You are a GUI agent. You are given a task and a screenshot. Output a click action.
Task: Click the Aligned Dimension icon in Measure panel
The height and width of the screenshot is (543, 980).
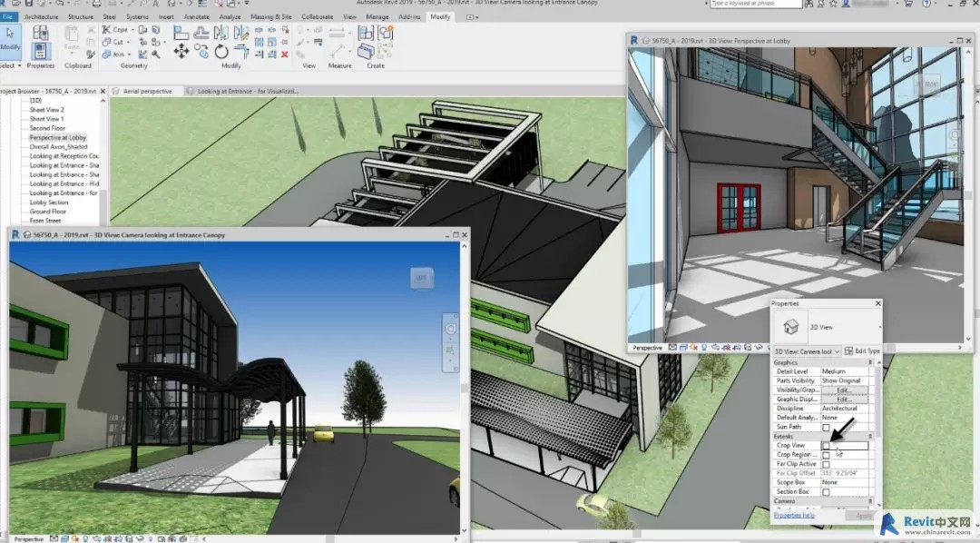coord(338,51)
